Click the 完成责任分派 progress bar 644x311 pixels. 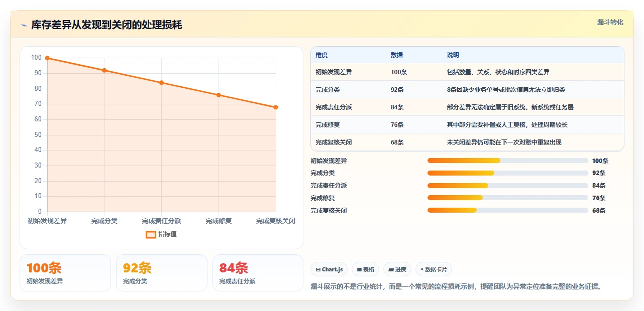(x=508, y=186)
